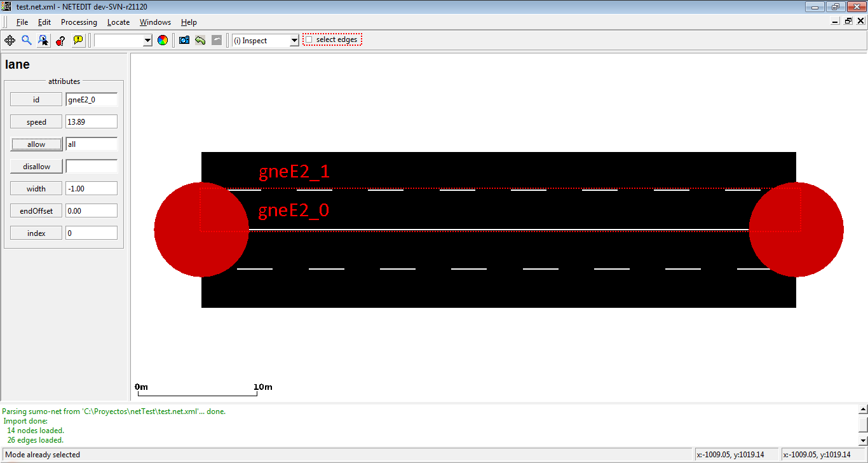This screenshot has height=463, width=868.
Task: Click the 'lane' panel heading
Action: pyautogui.click(x=17, y=64)
